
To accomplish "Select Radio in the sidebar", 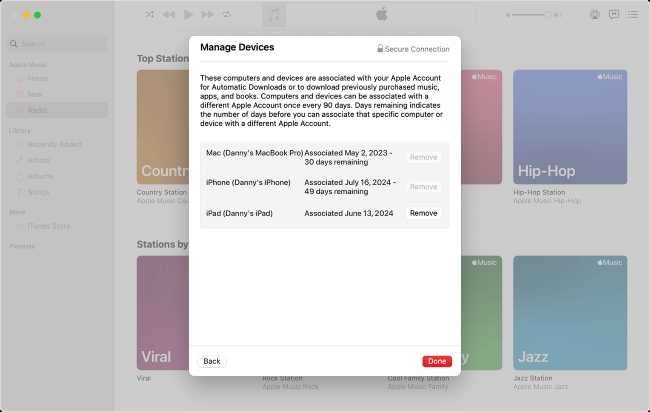I will [57, 110].
